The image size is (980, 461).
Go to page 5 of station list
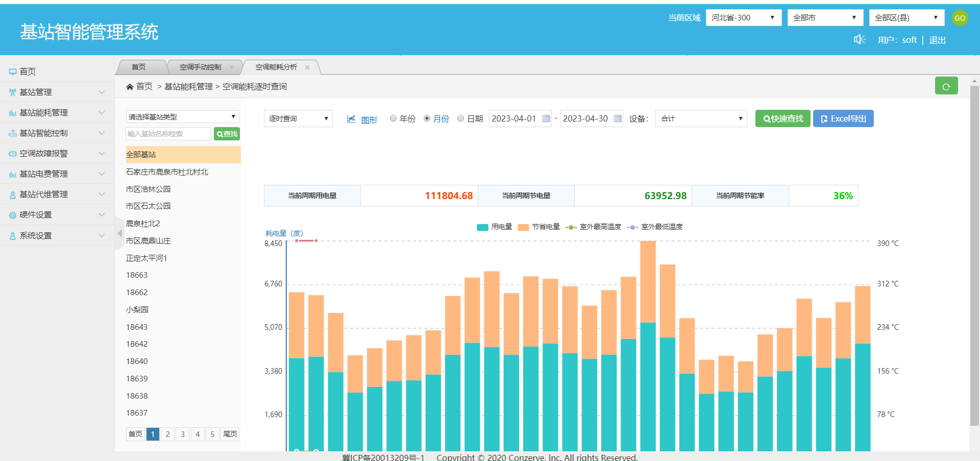(x=212, y=434)
